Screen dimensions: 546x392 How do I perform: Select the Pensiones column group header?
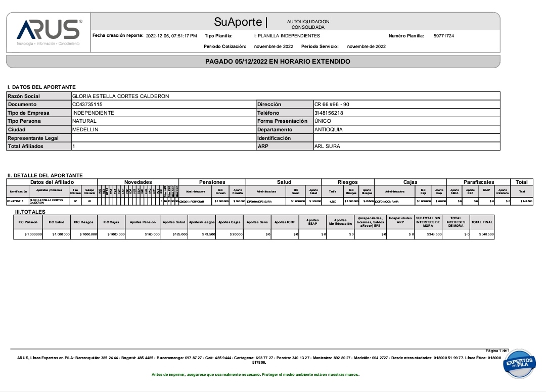coord(212,182)
